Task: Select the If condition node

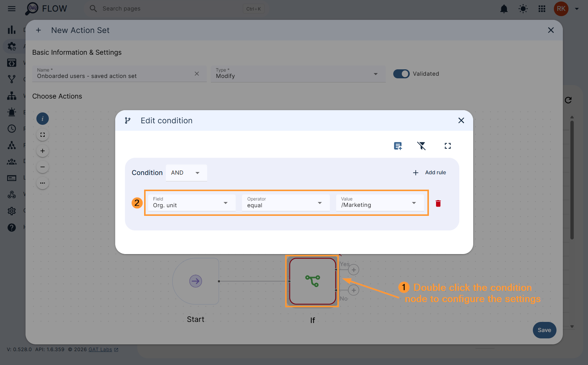Action: click(x=313, y=281)
